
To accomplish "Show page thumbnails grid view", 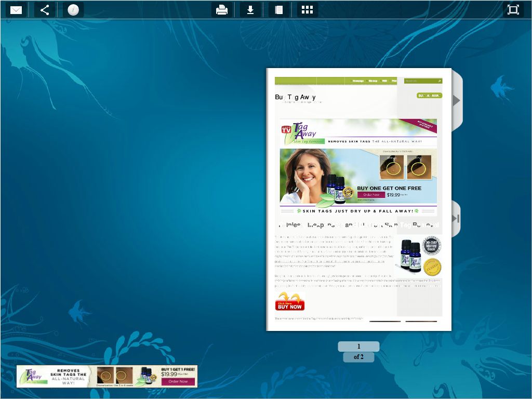I will (x=308, y=10).
